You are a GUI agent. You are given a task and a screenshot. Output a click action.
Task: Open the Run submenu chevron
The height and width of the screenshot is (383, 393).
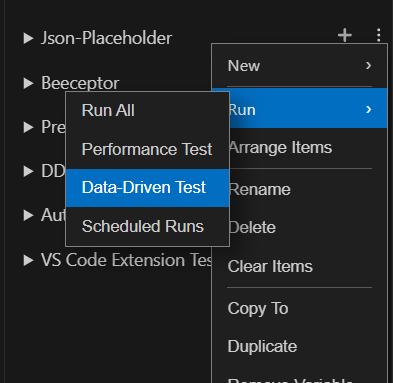368,109
